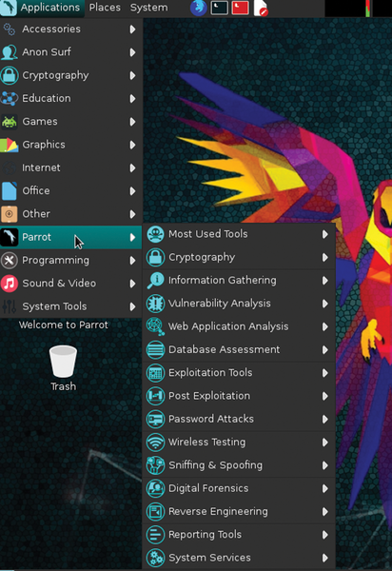The height and width of the screenshot is (571, 392).
Task: Expand the Reverse Engineering submenu arrow
Action: coord(325,512)
